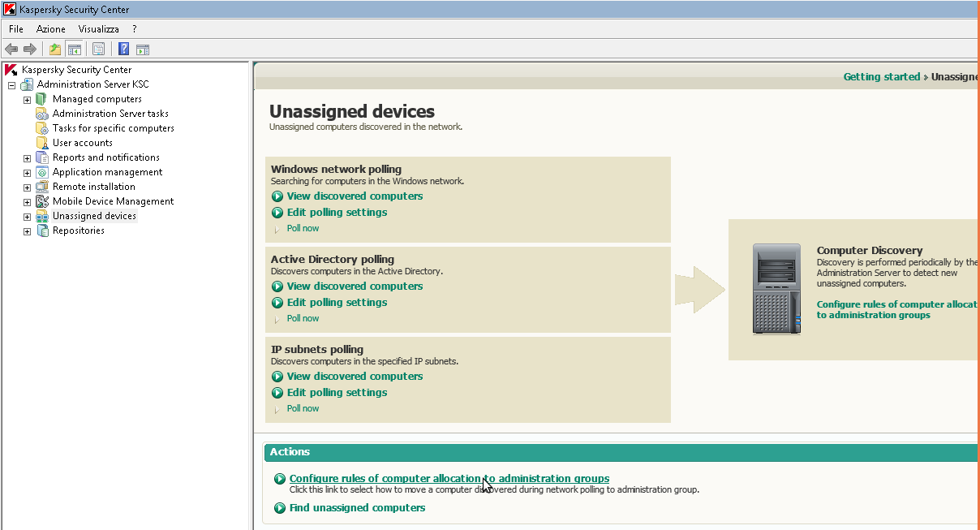980x530 pixels.
Task: Click the Kaspersky Security Center root icon
Action: [x=11, y=70]
